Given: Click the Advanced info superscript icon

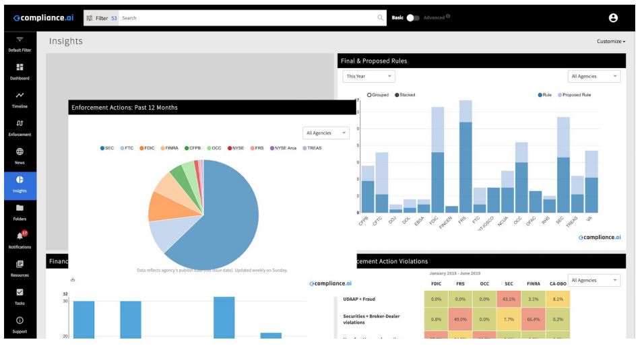Looking at the screenshot, I should [448, 16].
